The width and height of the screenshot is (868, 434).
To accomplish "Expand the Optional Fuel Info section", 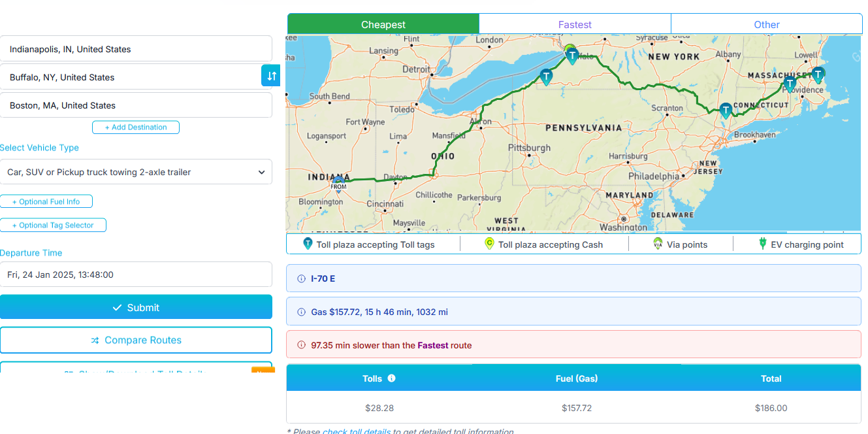I will (x=46, y=201).
